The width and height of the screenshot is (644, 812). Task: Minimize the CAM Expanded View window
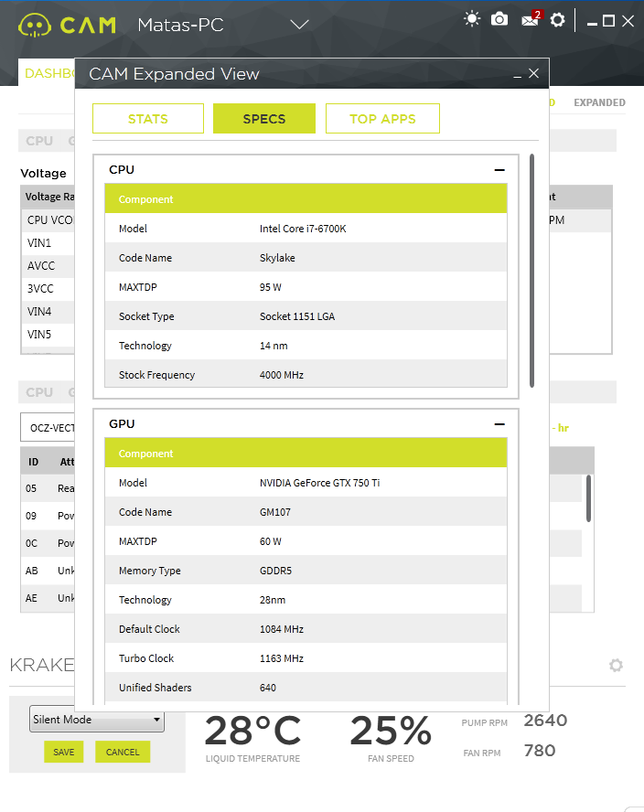pyautogui.click(x=517, y=77)
